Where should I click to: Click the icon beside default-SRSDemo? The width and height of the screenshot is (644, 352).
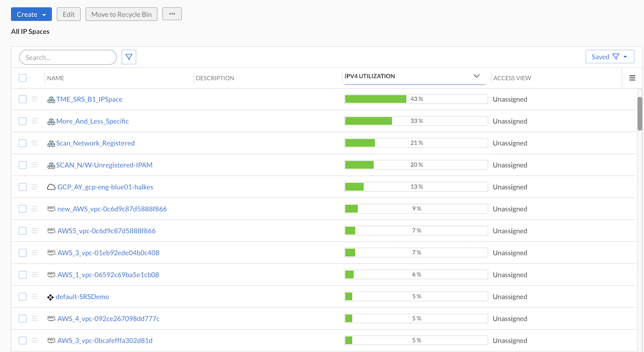click(x=50, y=297)
